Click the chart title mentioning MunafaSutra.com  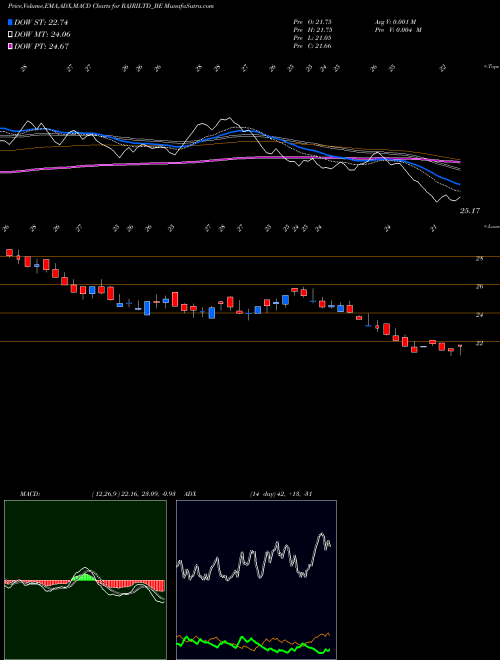(111, 6)
